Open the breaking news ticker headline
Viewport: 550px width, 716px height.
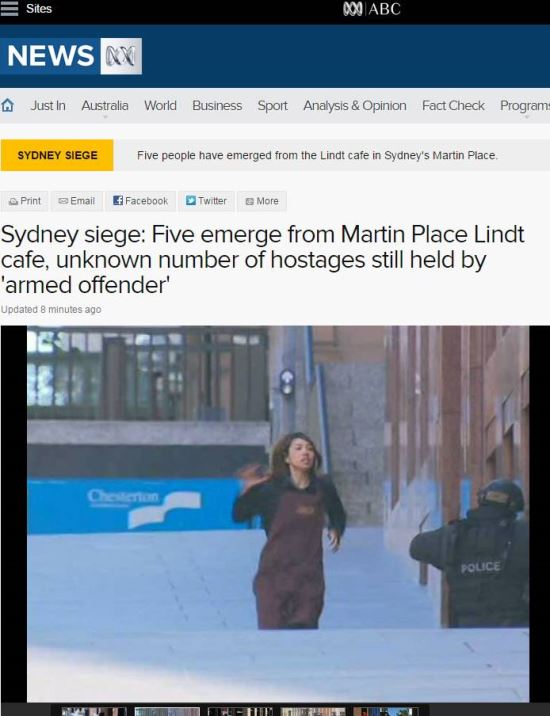[x=317, y=155]
